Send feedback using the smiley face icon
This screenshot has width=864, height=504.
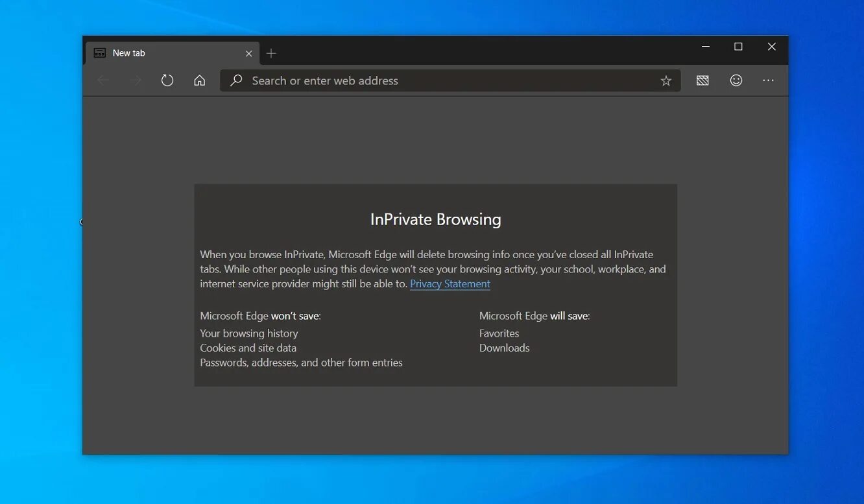point(736,80)
